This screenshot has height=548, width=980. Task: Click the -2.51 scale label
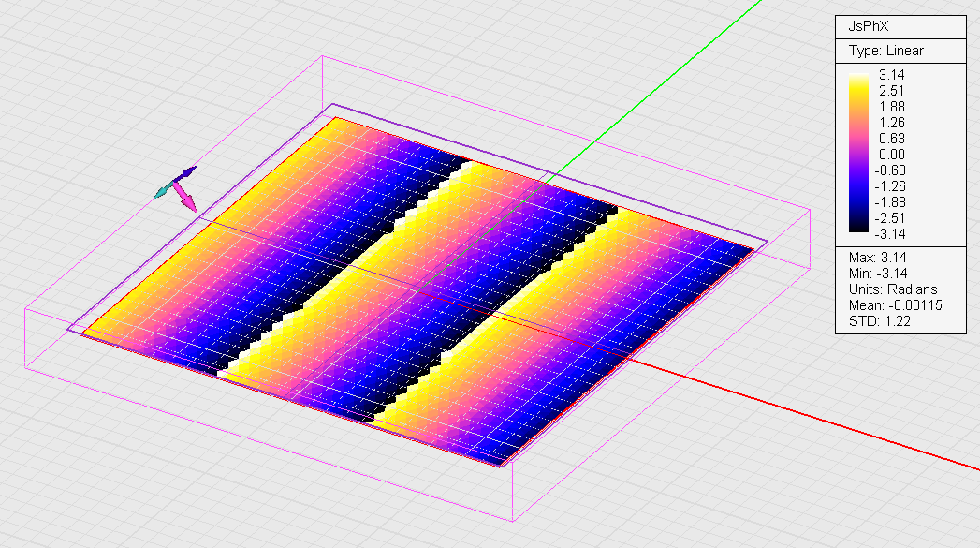click(x=889, y=218)
